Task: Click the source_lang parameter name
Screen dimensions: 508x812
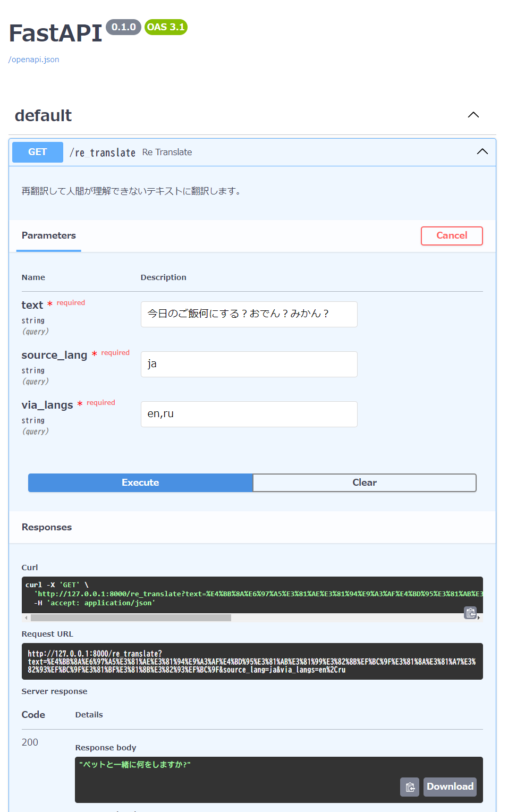Action: pos(54,355)
